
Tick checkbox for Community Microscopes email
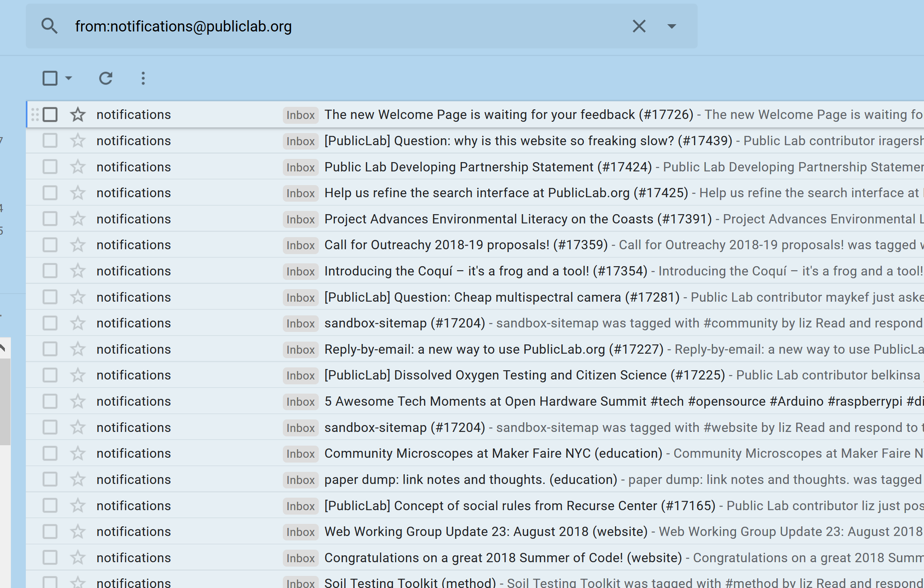pos(50,454)
